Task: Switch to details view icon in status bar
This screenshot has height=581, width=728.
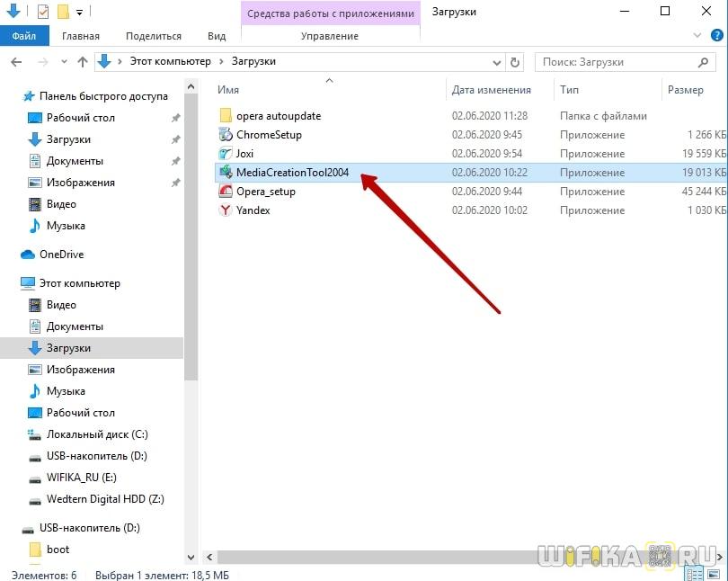Action: pos(694,575)
